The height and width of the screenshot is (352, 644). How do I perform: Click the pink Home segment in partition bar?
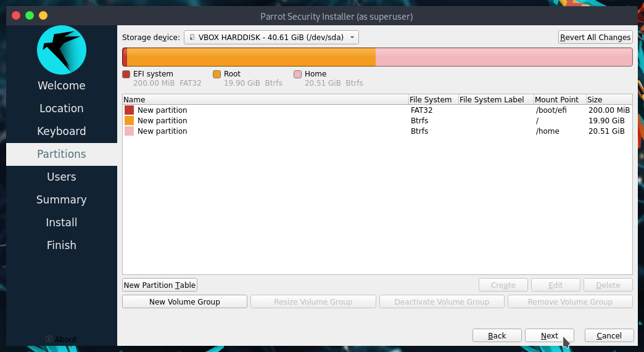pyautogui.click(x=503, y=57)
